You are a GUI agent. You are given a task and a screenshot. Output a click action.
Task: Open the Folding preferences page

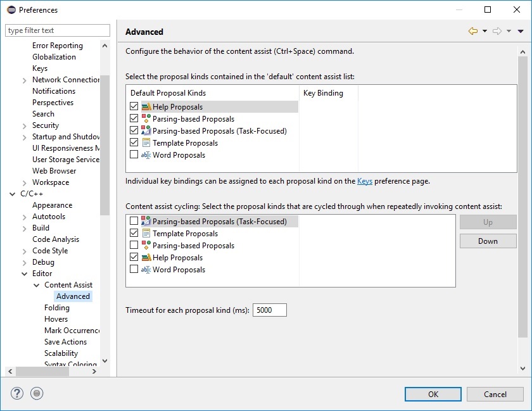click(x=57, y=308)
